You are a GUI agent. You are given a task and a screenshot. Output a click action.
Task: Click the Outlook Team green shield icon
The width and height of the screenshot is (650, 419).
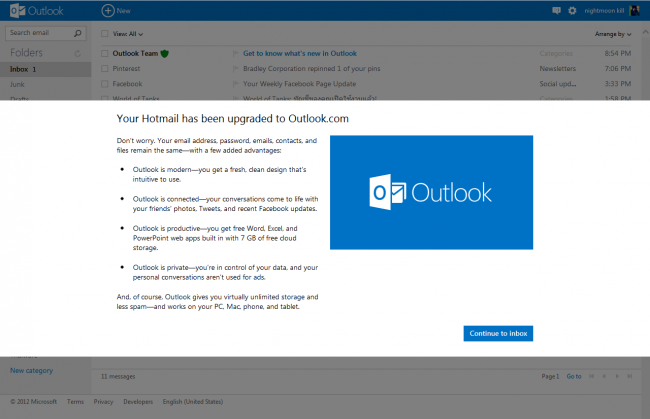click(x=164, y=52)
